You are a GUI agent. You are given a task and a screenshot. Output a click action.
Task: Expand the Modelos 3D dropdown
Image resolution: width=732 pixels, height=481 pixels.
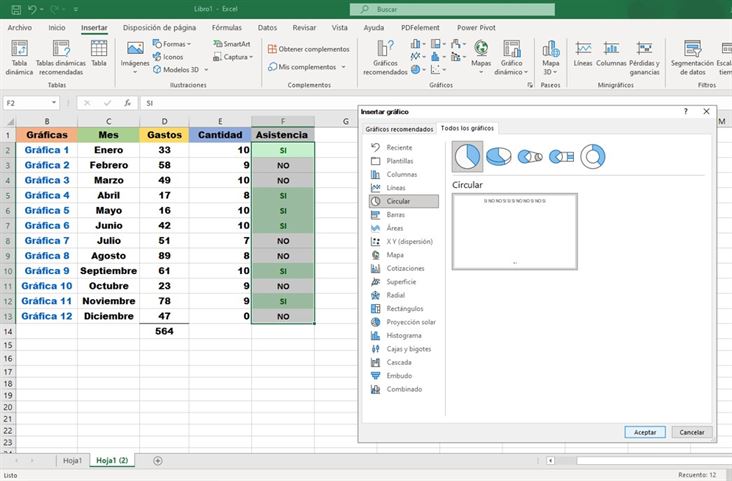pyautogui.click(x=206, y=70)
